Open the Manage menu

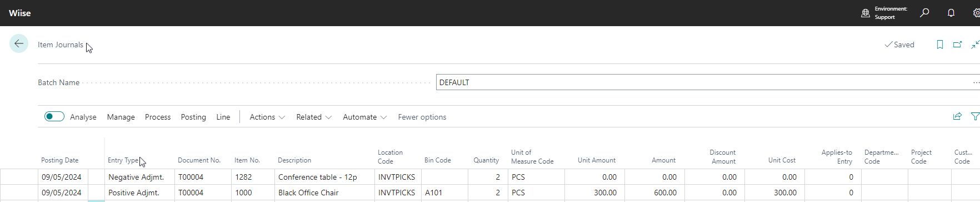[x=121, y=117]
